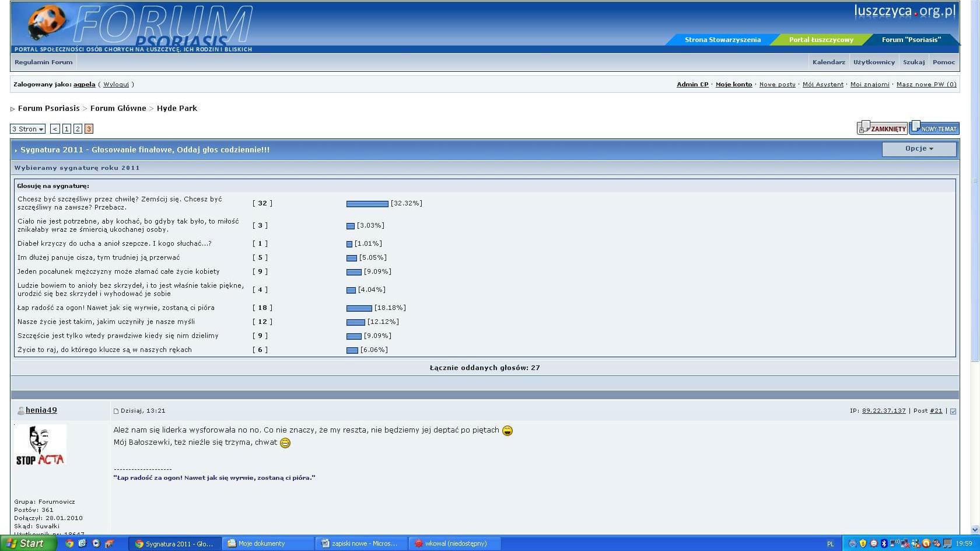980x551 pixels.
Task: Click the wireless network tray icon
Action: click(x=894, y=543)
